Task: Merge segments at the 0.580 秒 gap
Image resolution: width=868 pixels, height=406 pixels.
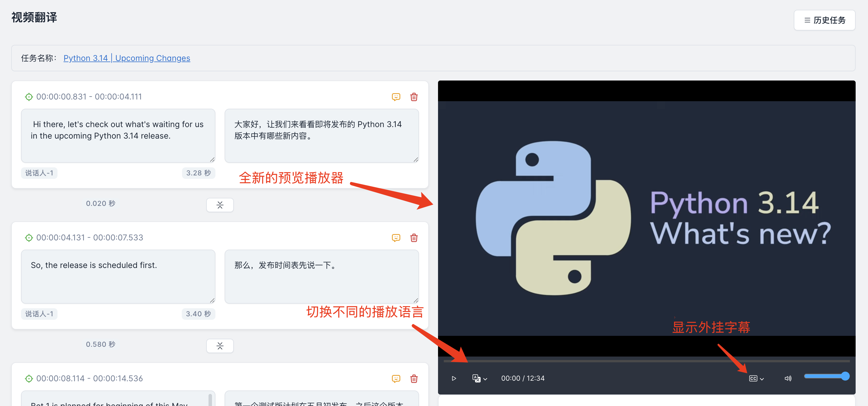Action: pyautogui.click(x=220, y=346)
